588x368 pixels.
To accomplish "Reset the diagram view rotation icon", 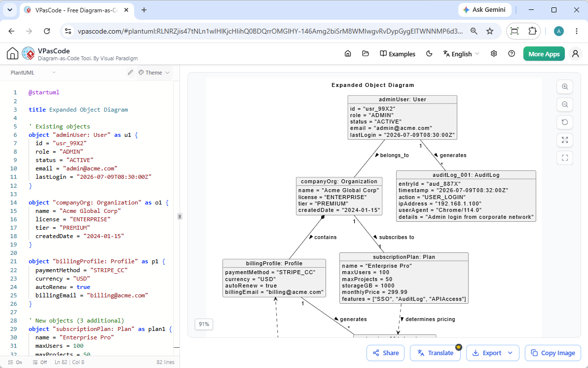I will point(565,122).
